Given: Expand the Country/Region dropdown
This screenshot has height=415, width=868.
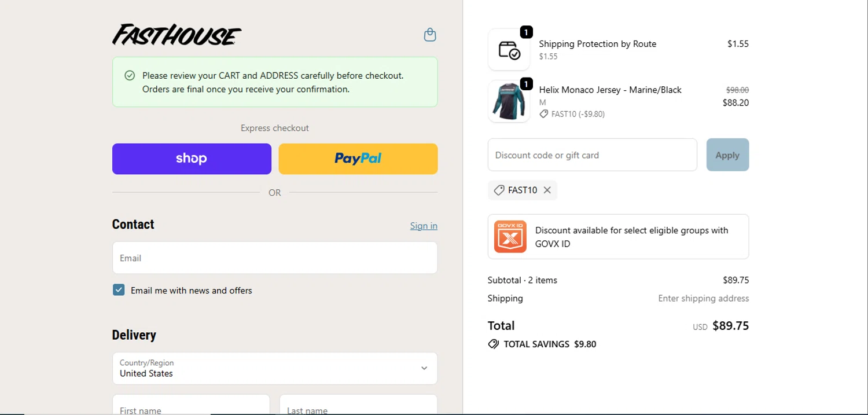Looking at the screenshot, I should 275,368.
